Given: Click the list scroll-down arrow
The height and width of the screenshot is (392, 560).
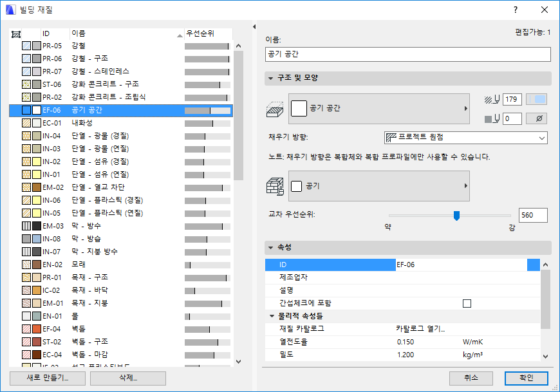Looking at the screenshot, I should (239, 361).
